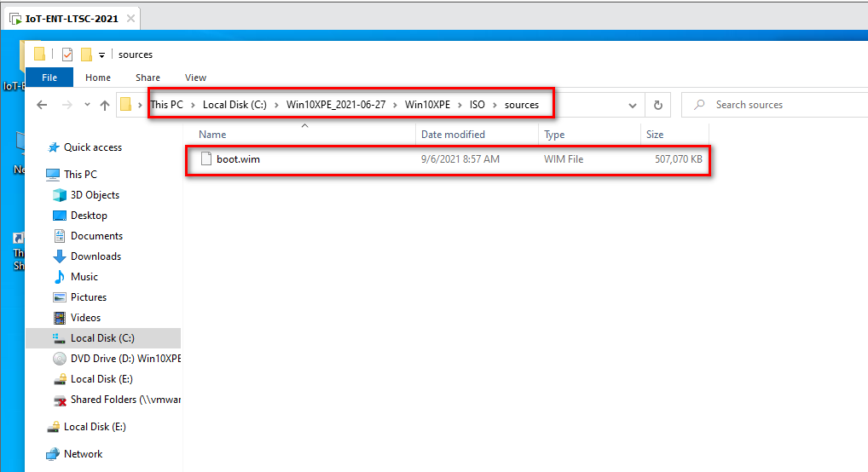Open Downloads in navigation pane
This screenshot has width=868, height=472.
pos(95,256)
